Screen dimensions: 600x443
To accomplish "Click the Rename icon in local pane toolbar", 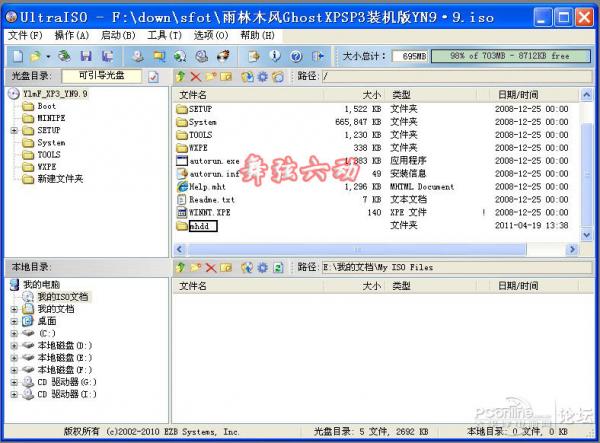I will pyautogui.click(x=226, y=267).
